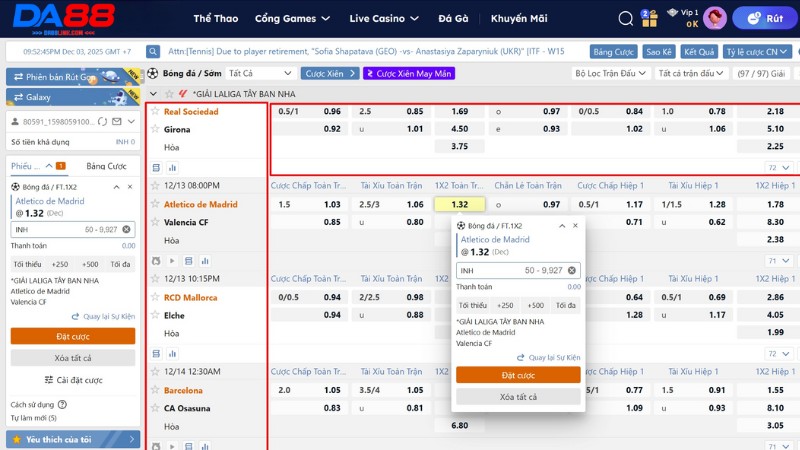Screen dimensions: 800x450
Task: Open stats table icon under Mallorca match
Action: (156, 354)
